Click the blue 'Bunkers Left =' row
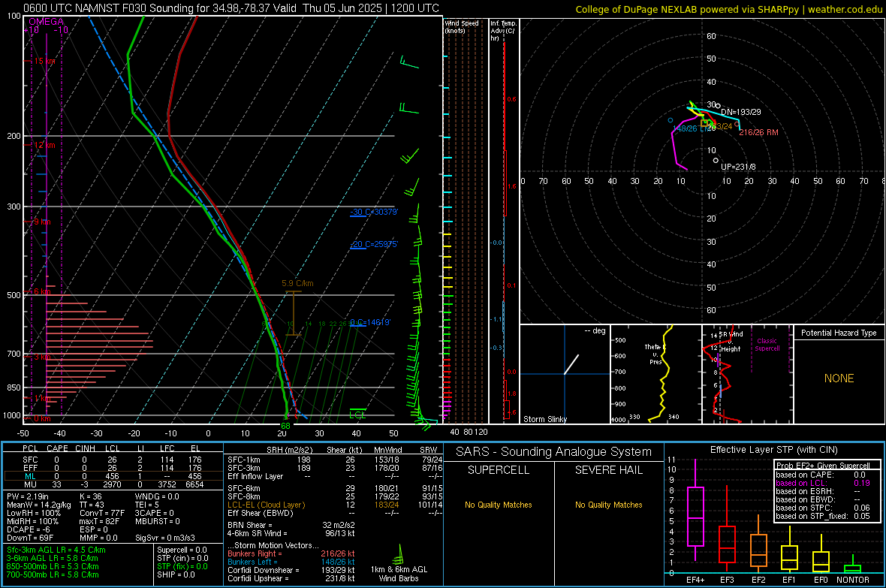The height and width of the screenshot is (588, 886). click(291, 562)
